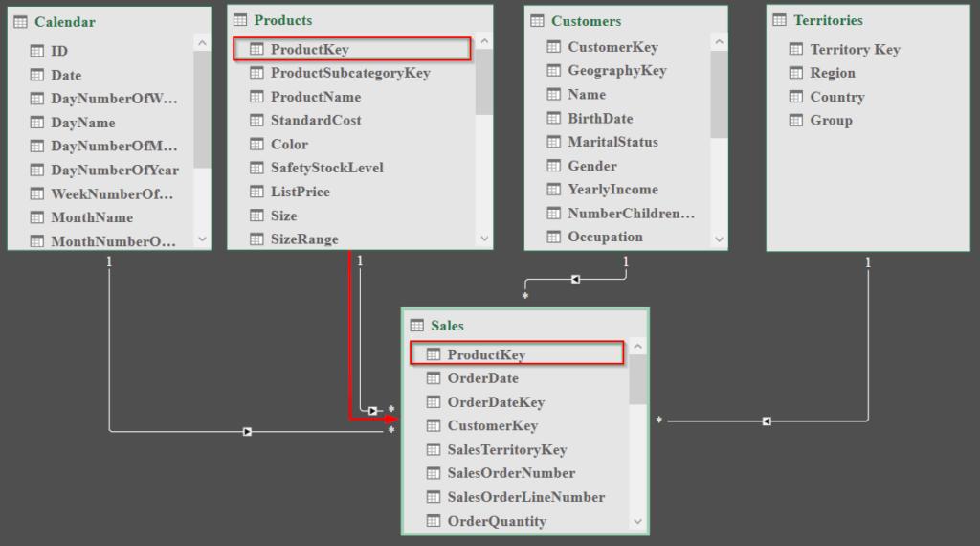
Task: Click the column icon beside OrderDate
Action: (434, 377)
